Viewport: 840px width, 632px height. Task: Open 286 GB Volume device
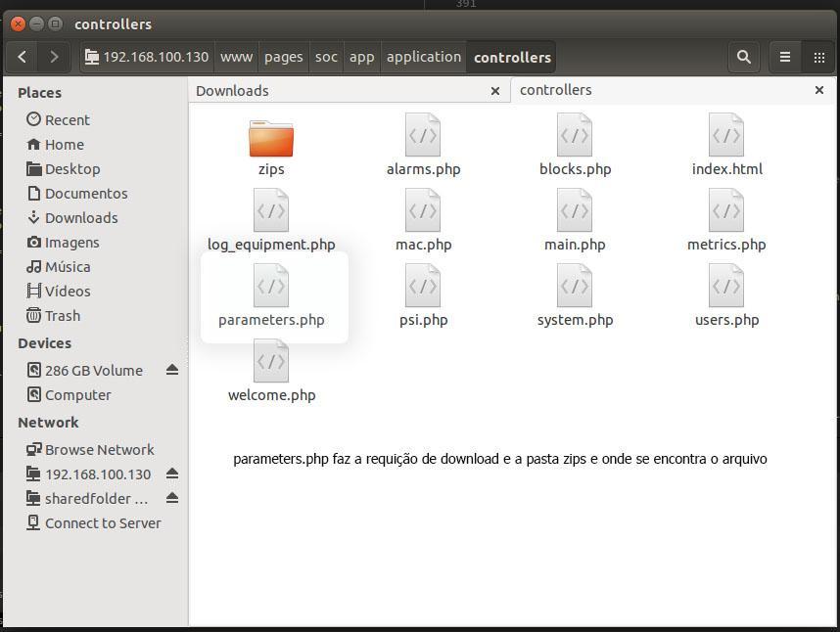click(x=86, y=371)
